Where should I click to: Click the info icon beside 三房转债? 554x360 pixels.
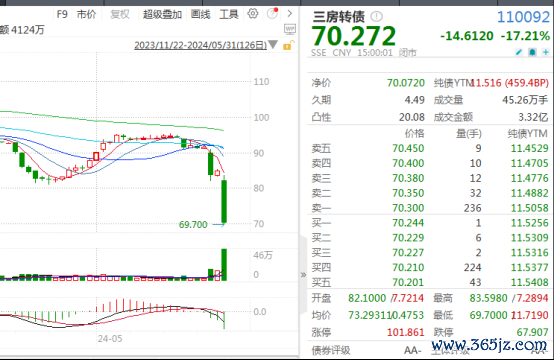point(376,16)
